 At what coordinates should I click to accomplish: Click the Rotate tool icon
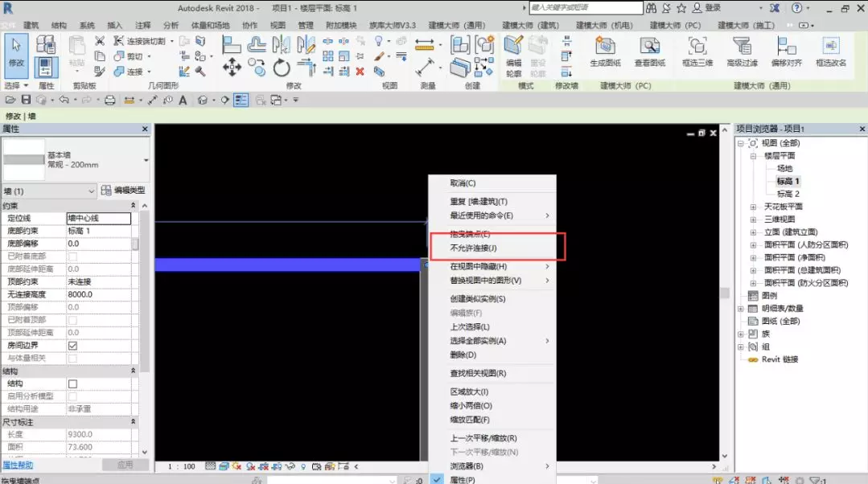pos(282,68)
